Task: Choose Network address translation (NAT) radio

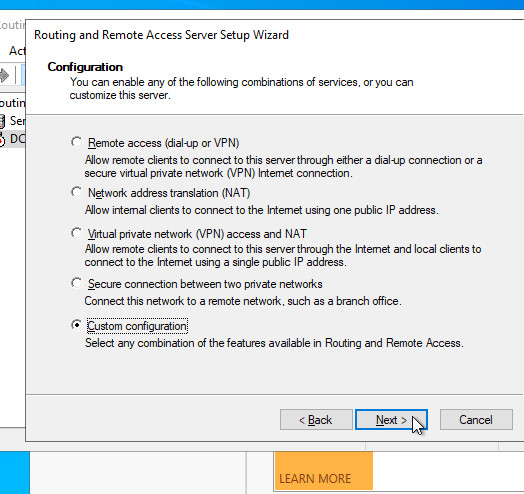Action: tap(77, 192)
